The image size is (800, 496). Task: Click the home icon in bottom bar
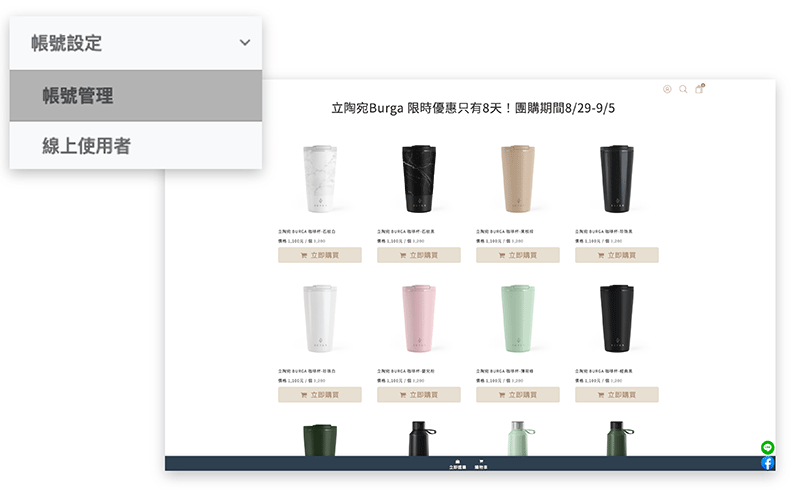[457, 463]
